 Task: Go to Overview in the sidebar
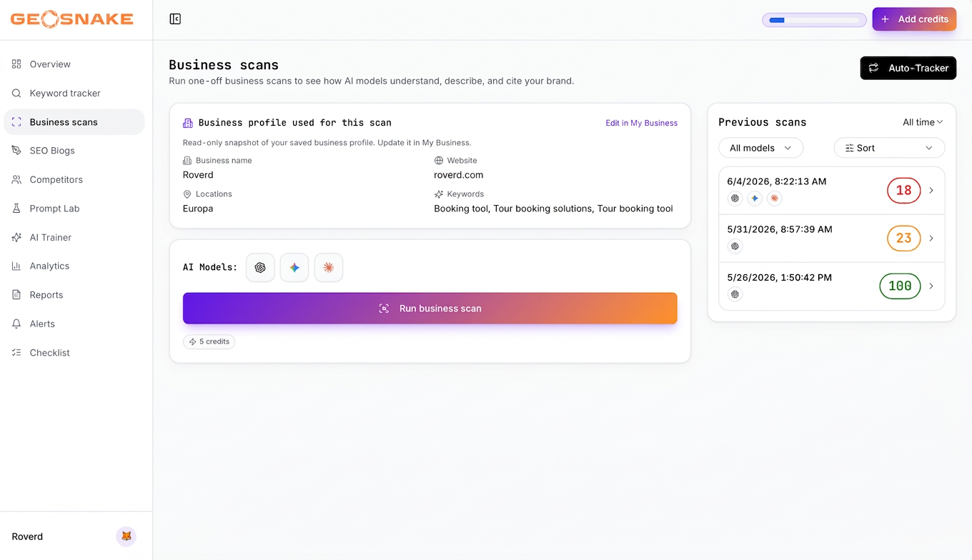point(74,64)
